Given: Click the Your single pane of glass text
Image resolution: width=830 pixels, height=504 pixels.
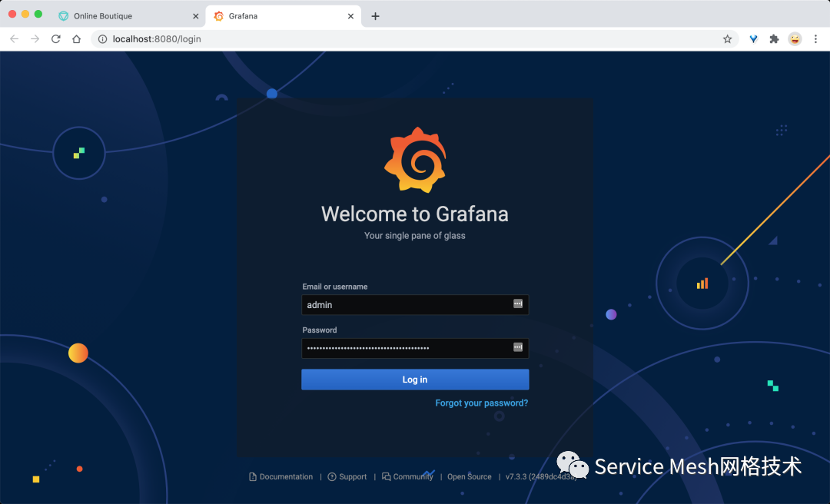Looking at the screenshot, I should click(x=415, y=236).
